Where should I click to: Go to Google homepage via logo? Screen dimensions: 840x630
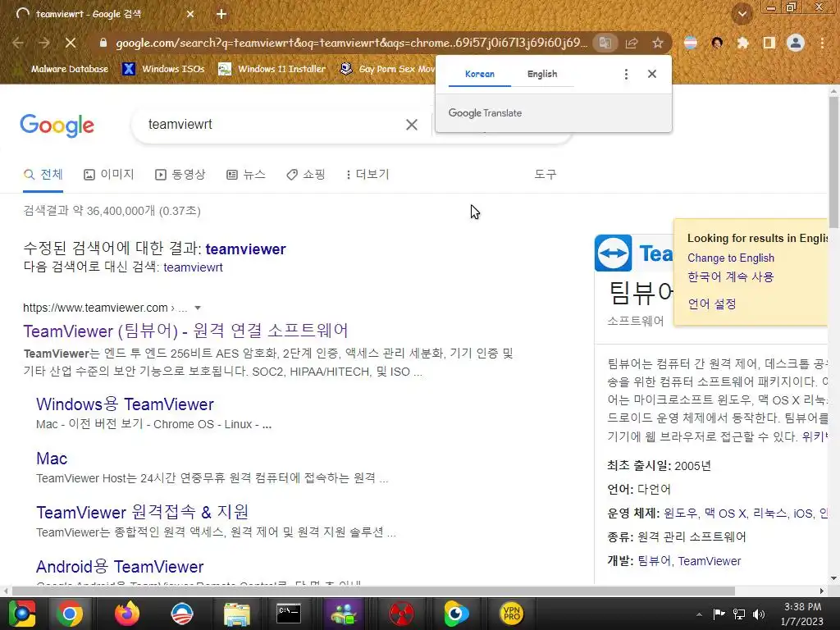click(57, 126)
